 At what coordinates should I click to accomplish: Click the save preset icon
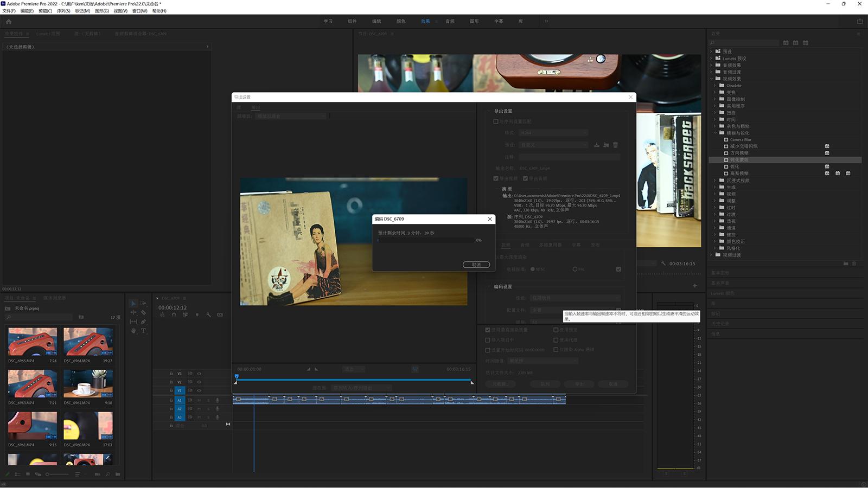pos(597,145)
